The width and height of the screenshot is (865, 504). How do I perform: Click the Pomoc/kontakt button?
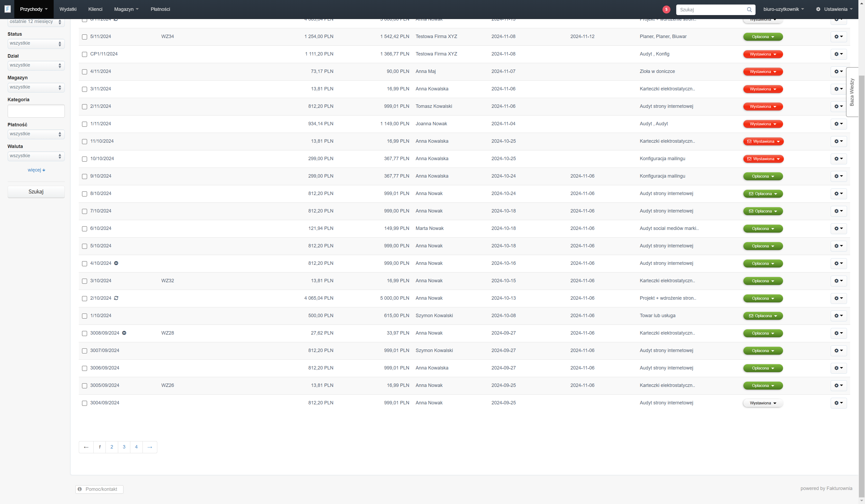coord(99,489)
